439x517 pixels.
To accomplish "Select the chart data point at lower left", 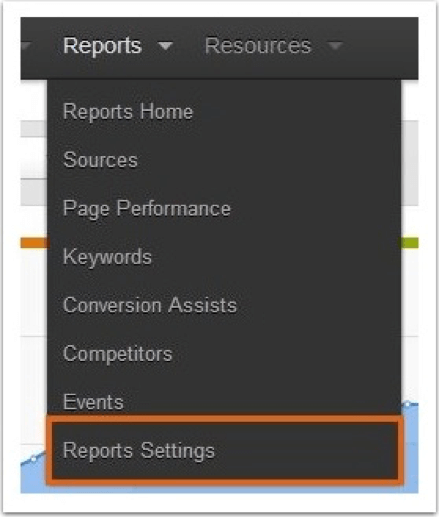I will [34, 459].
